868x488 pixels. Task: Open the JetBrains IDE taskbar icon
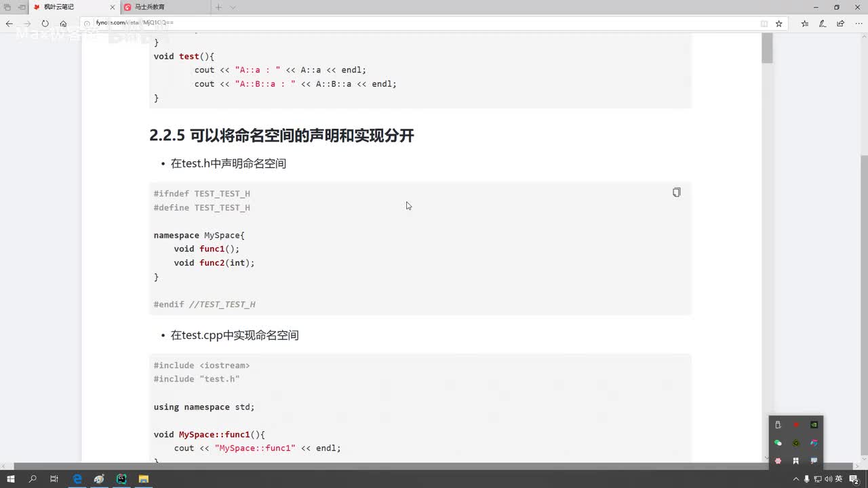[x=121, y=479]
